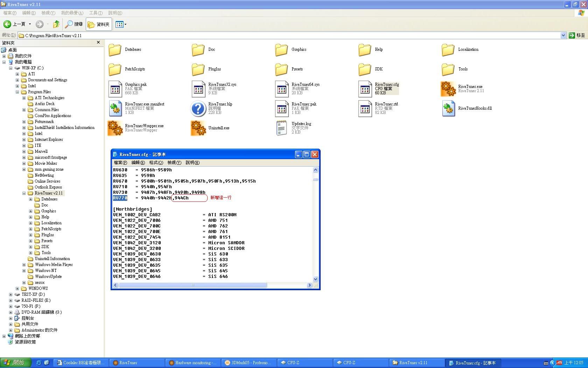The width and height of the screenshot is (588, 368).
Task: Click the Start (開始) button
Action: pos(16,363)
